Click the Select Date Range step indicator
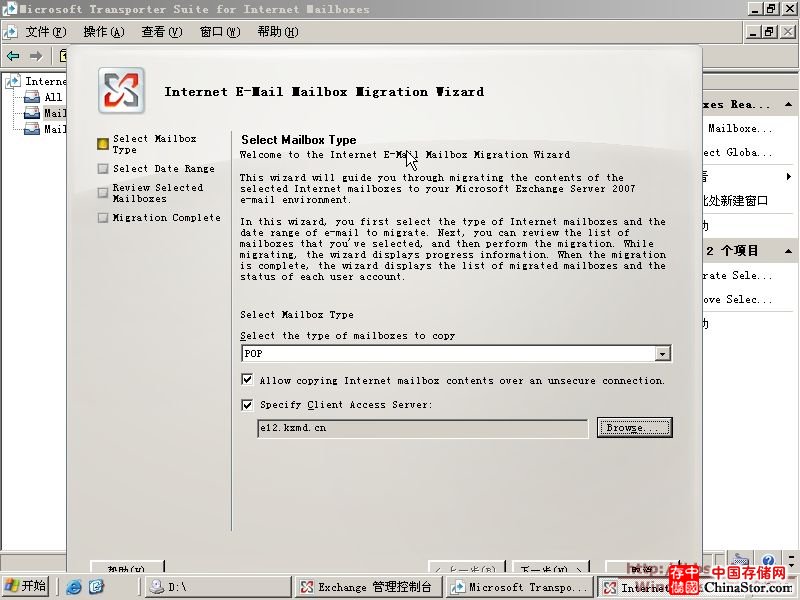 pyautogui.click(x=103, y=168)
